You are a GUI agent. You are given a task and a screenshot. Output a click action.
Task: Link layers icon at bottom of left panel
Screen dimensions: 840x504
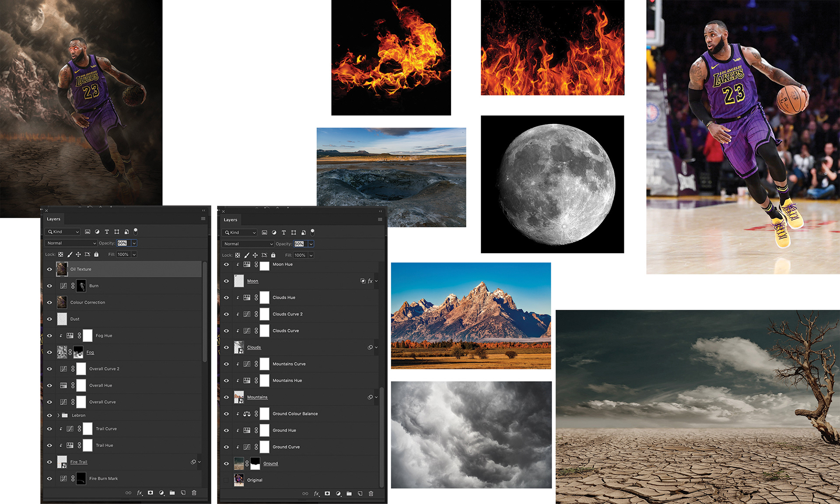click(128, 493)
